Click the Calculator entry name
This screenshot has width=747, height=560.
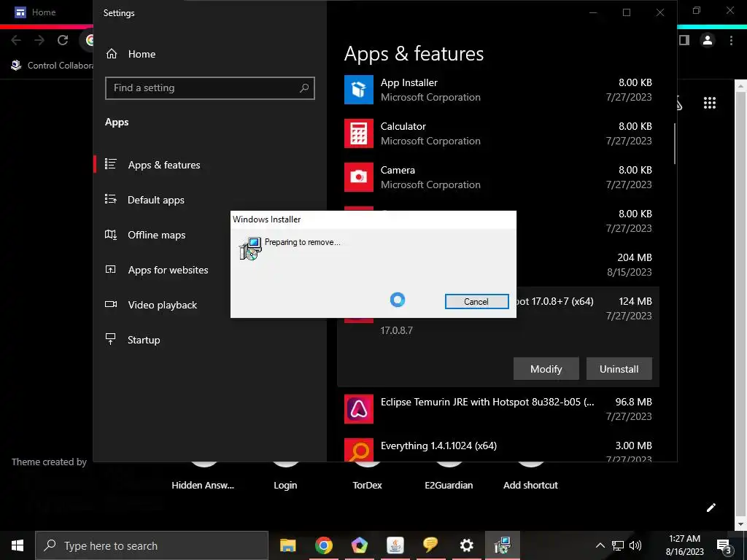[x=403, y=126]
